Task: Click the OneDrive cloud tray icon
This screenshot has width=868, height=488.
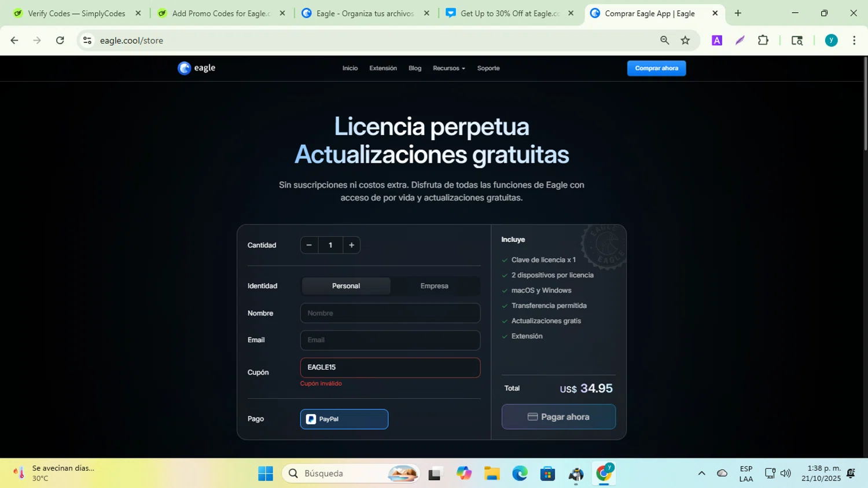Action: coord(722,474)
